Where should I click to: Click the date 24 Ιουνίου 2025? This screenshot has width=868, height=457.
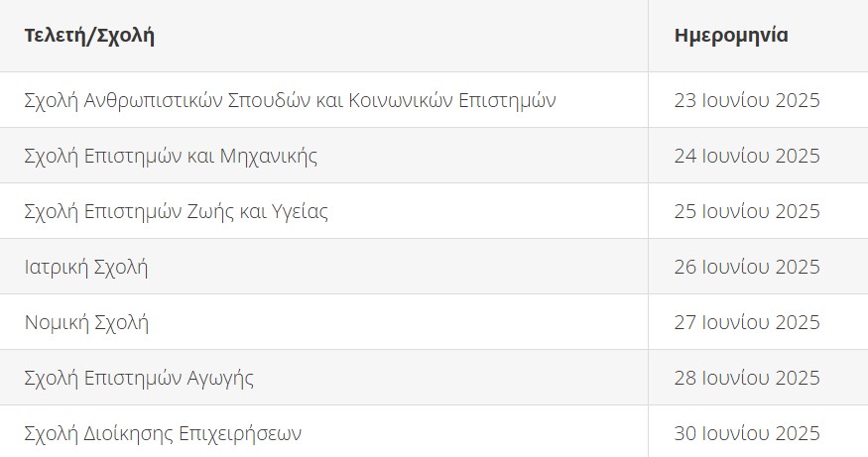(747, 156)
